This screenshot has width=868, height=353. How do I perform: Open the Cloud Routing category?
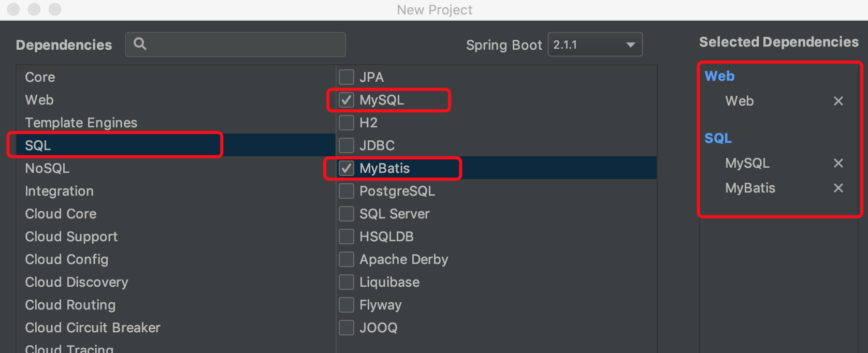[176, 305]
